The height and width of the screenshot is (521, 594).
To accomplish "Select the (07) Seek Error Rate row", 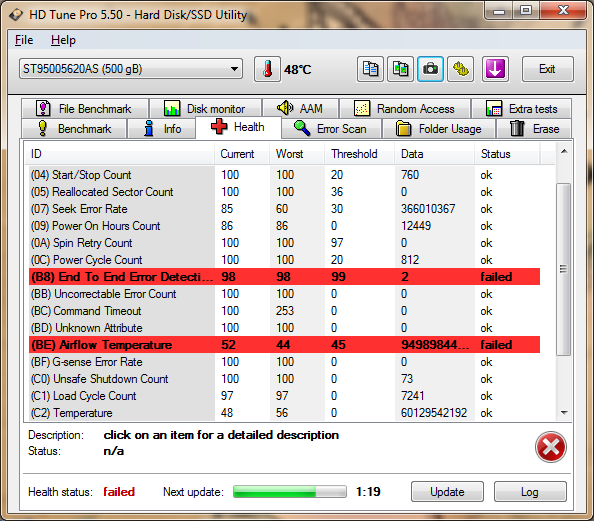I will click(284, 209).
